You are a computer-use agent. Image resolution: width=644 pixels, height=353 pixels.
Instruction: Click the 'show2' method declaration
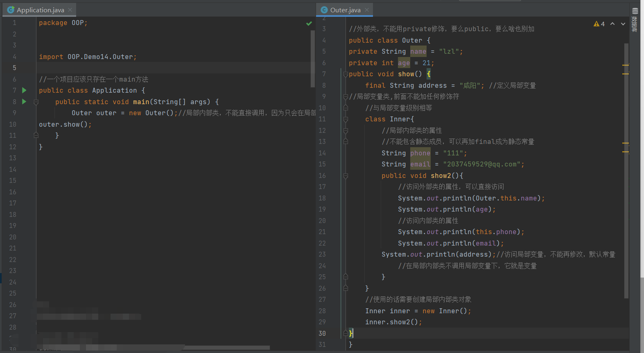tap(441, 175)
